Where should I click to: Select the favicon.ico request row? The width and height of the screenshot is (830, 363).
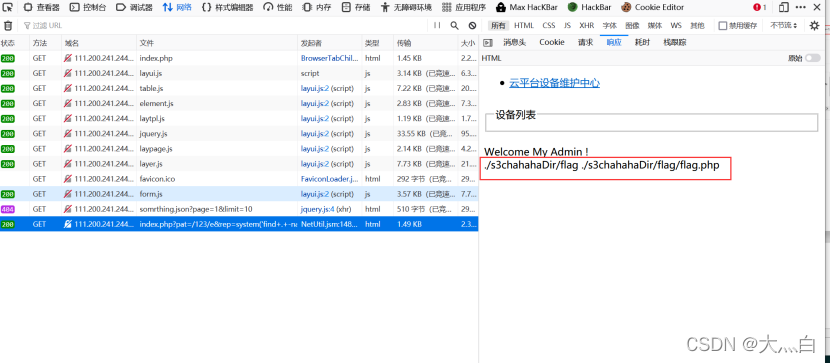[x=239, y=179]
